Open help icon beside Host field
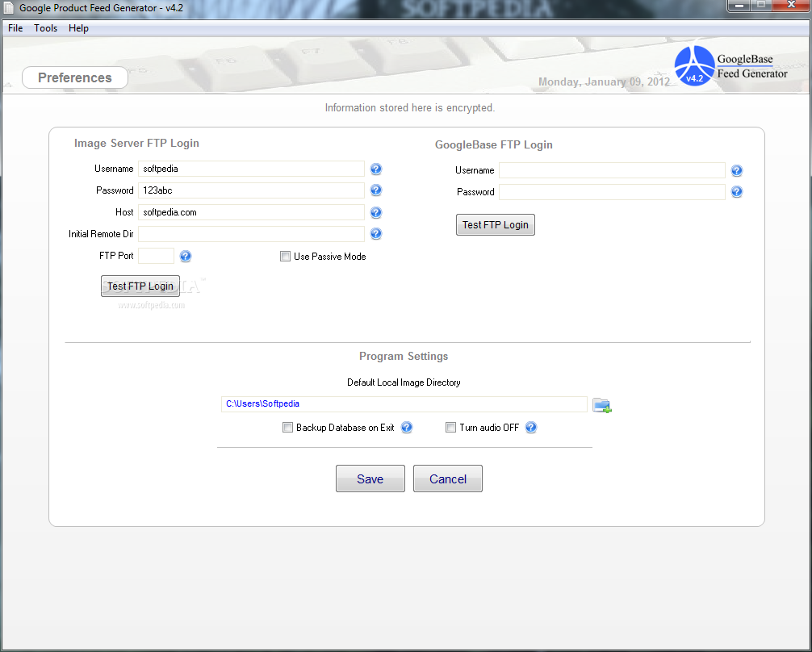Screen dimensions: 812x652 (x=376, y=212)
